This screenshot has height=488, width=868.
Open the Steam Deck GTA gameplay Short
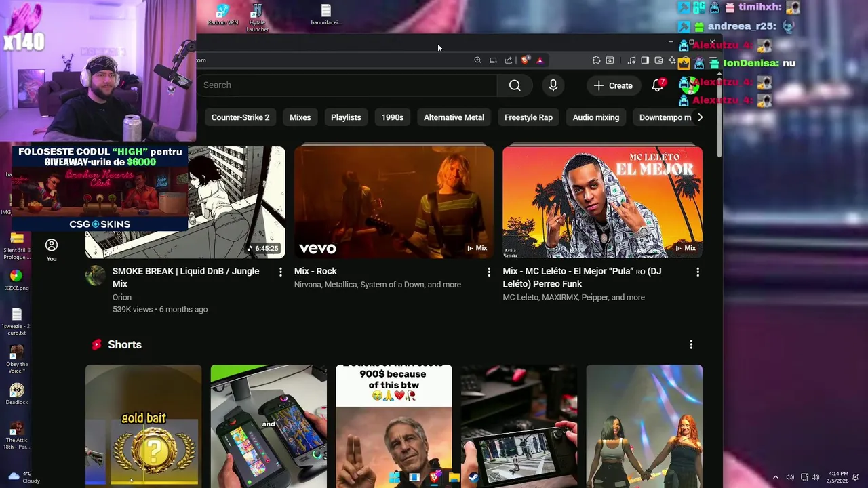pos(519,426)
